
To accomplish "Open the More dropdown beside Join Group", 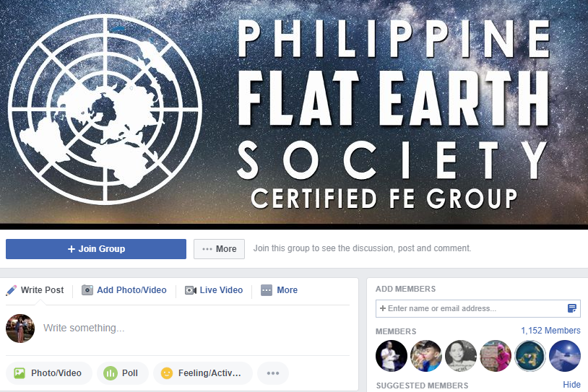I will click(220, 249).
